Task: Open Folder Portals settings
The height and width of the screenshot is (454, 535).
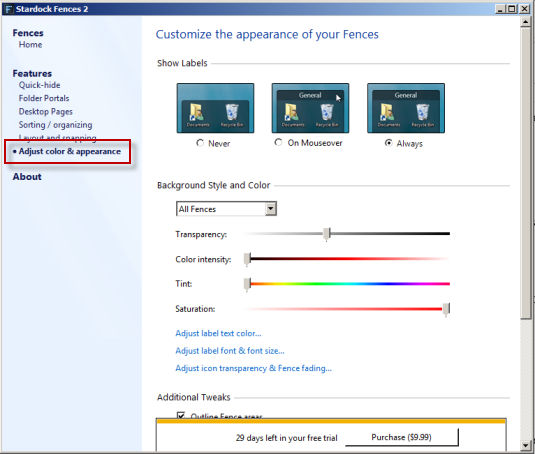Action: (44, 98)
